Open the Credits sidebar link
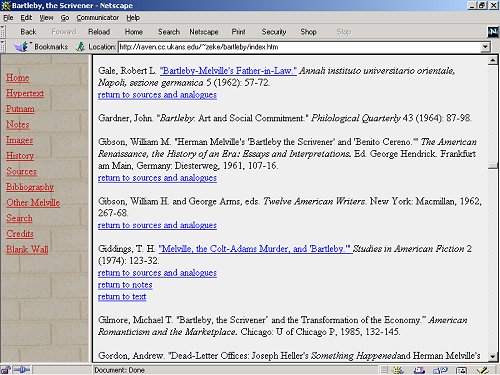The height and width of the screenshot is (375, 500). [20, 234]
